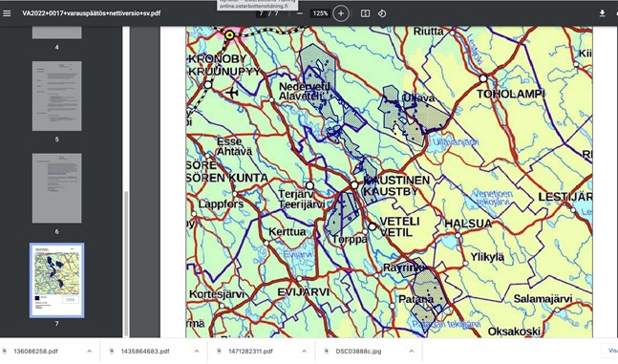Click the thumbnail sidebar scrollbar
This screenshot has width=618, height=364.
point(126,264)
